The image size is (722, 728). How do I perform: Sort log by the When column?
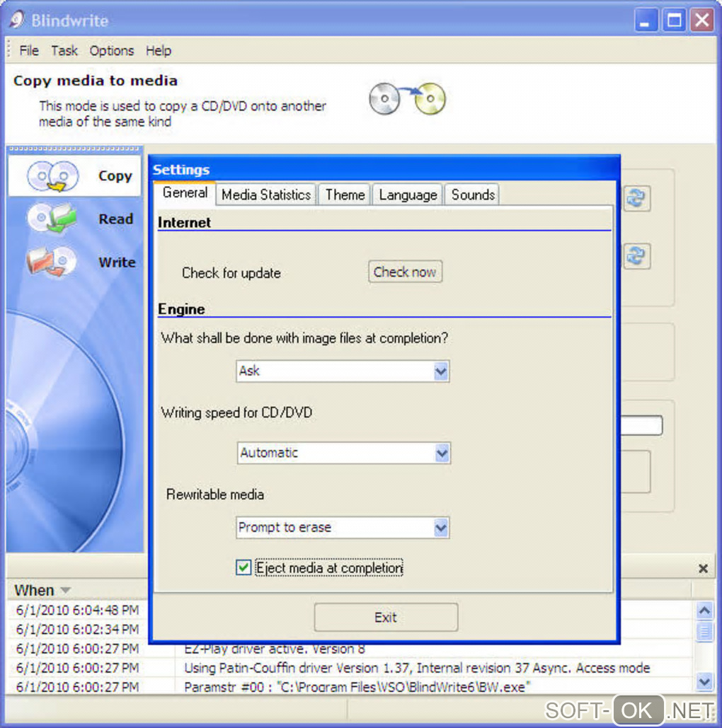[x=42, y=590]
